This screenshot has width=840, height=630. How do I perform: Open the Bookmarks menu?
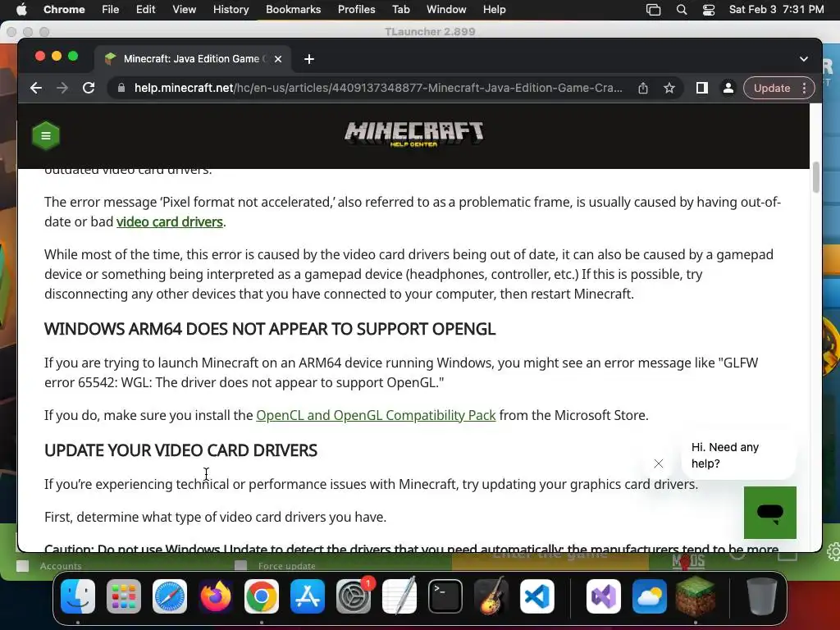point(293,9)
